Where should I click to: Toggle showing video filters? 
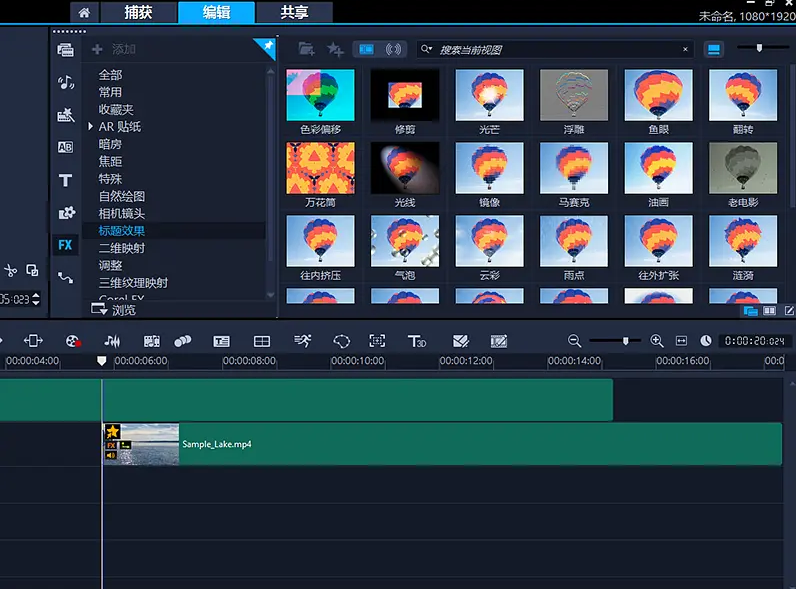[367, 49]
